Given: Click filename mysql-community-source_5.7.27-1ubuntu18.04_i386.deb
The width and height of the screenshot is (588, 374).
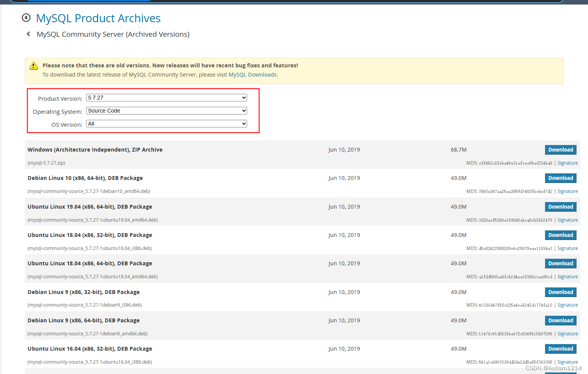Looking at the screenshot, I should tap(90, 248).
